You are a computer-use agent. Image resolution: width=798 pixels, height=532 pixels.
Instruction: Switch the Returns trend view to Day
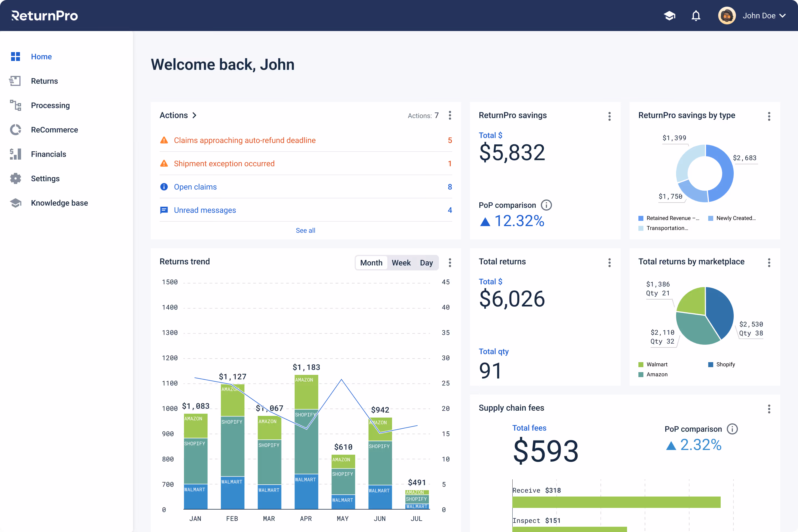pos(426,263)
